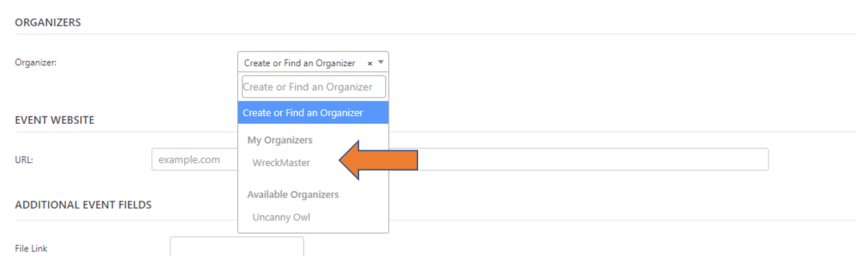Click the EVENT WEBSITE section heading

click(54, 120)
